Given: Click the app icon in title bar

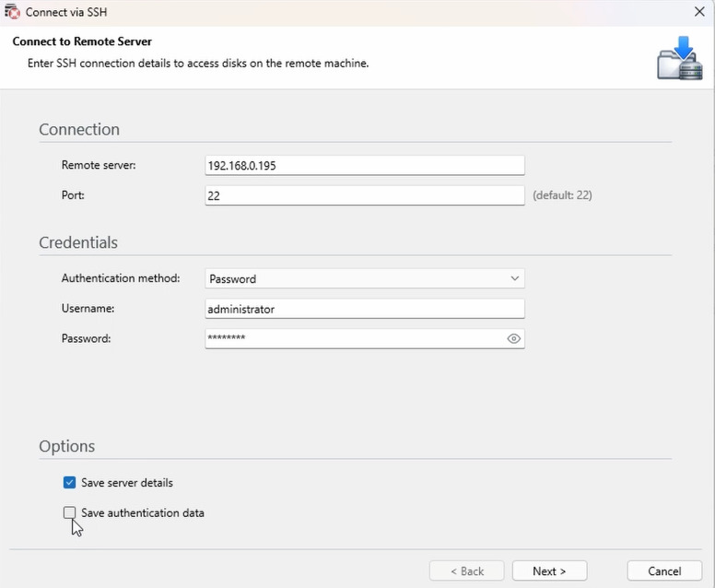Looking at the screenshot, I should [12, 11].
